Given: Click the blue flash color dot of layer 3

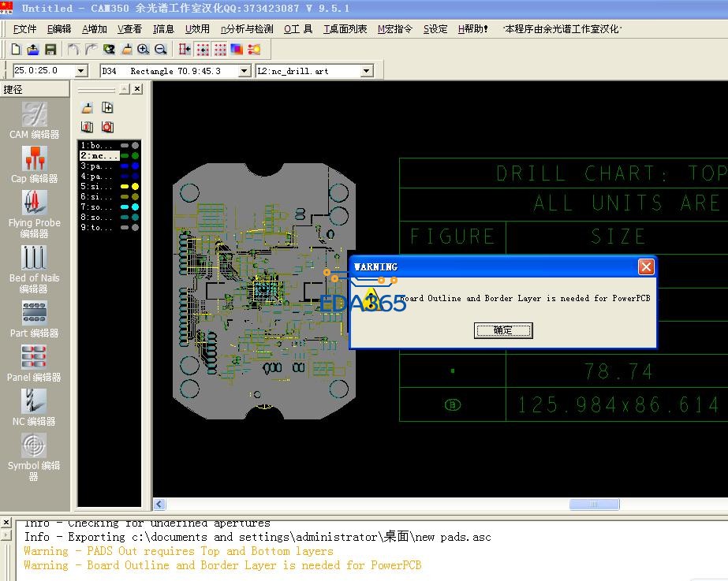Looking at the screenshot, I should (135, 166).
